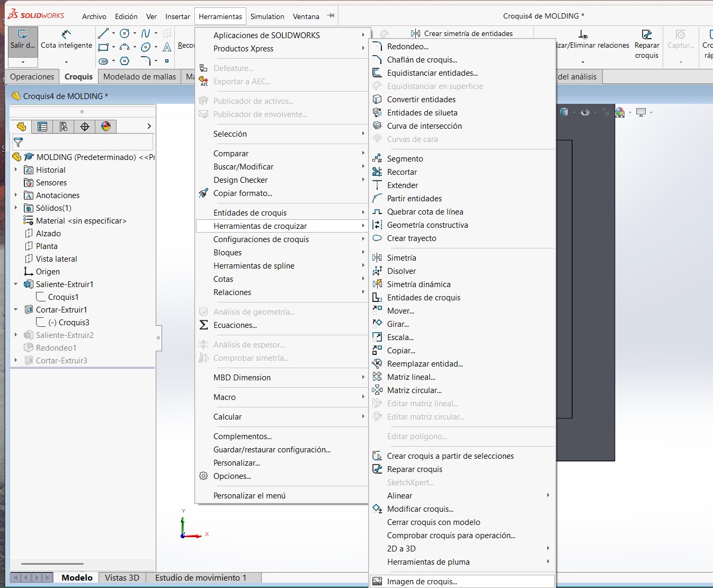
Task: Open the PropertyManager tab icon
Action: pyautogui.click(x=42, y=127)
